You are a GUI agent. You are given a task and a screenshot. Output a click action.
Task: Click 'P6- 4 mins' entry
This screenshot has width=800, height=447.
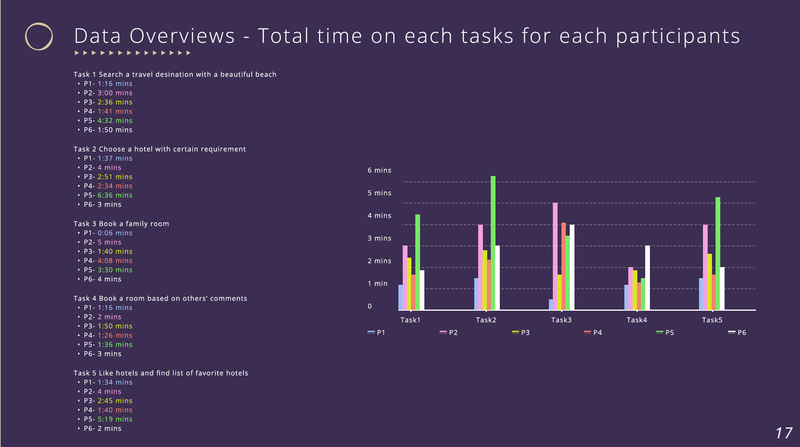click(103, 279)
